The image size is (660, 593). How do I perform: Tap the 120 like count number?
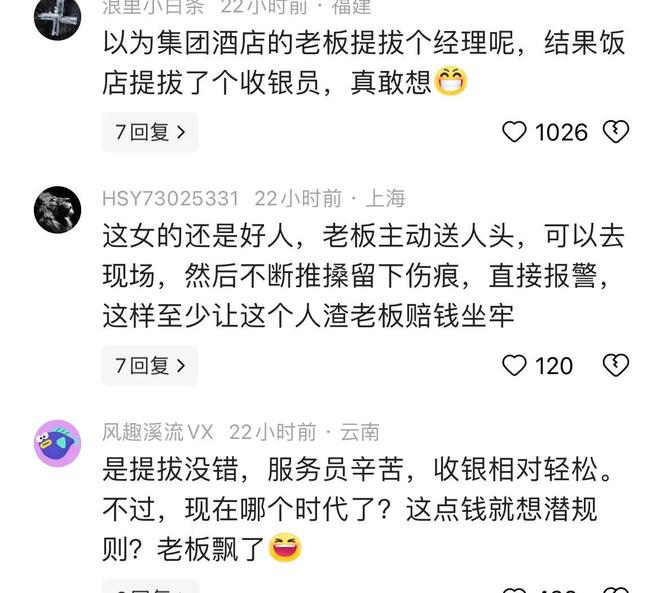click(554, 366)
